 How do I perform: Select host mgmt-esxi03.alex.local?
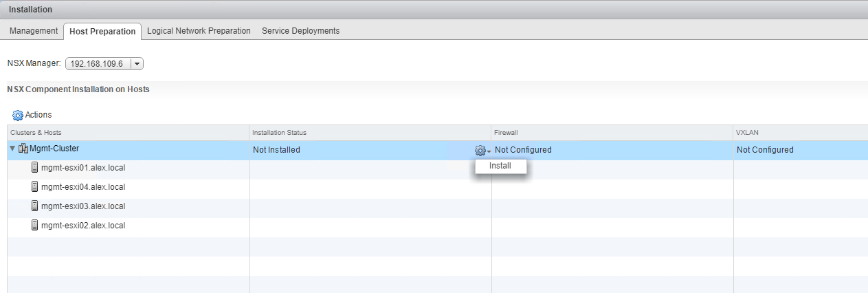click(x=83, y=206)
